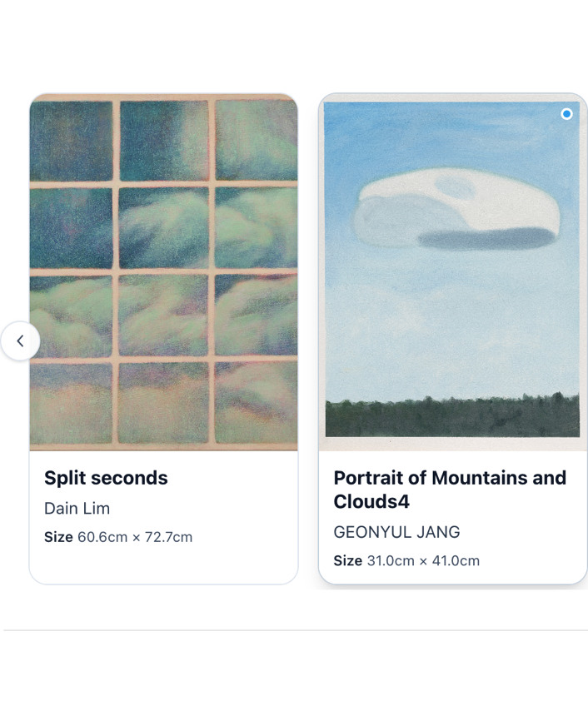Click the bold "Size" label under Dain Lim

[x=58, y=538]
